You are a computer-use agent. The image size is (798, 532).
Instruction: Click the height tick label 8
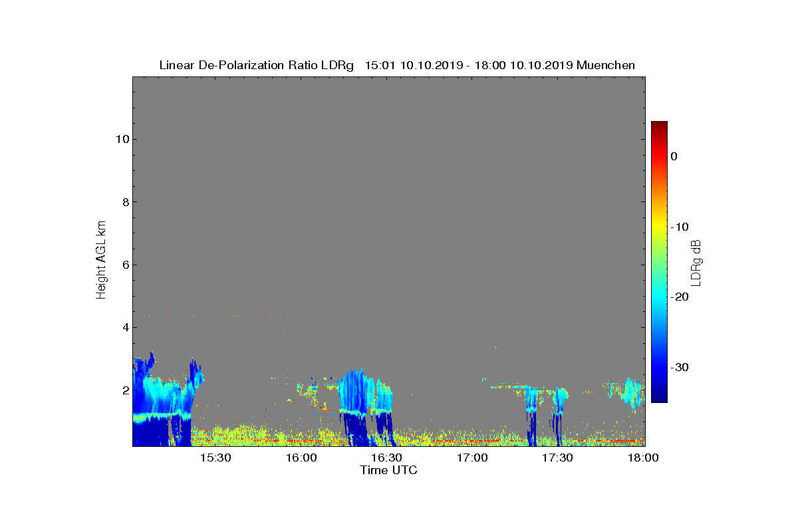coord(124,202)
